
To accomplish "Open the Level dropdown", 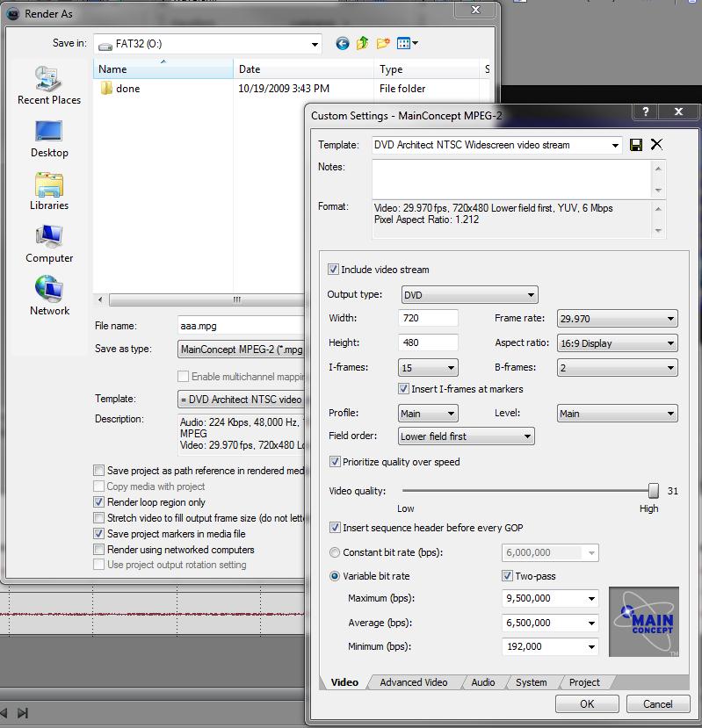I will coord(617,414).
